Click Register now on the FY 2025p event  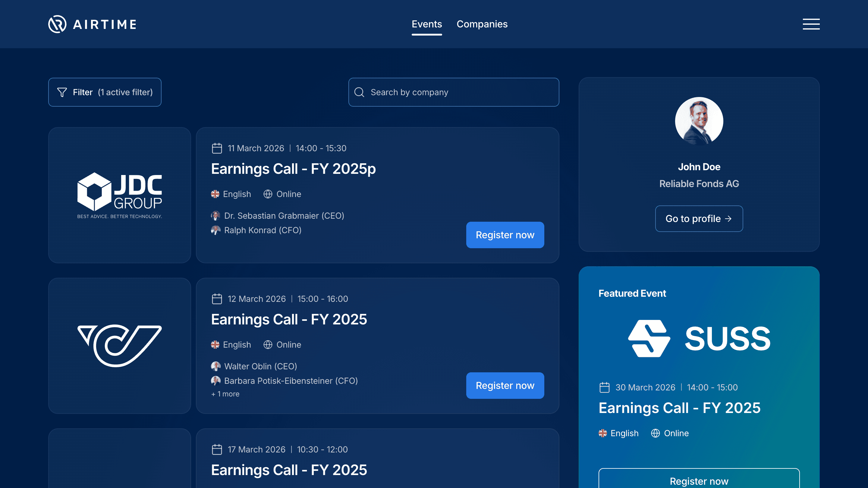point(505,235)
